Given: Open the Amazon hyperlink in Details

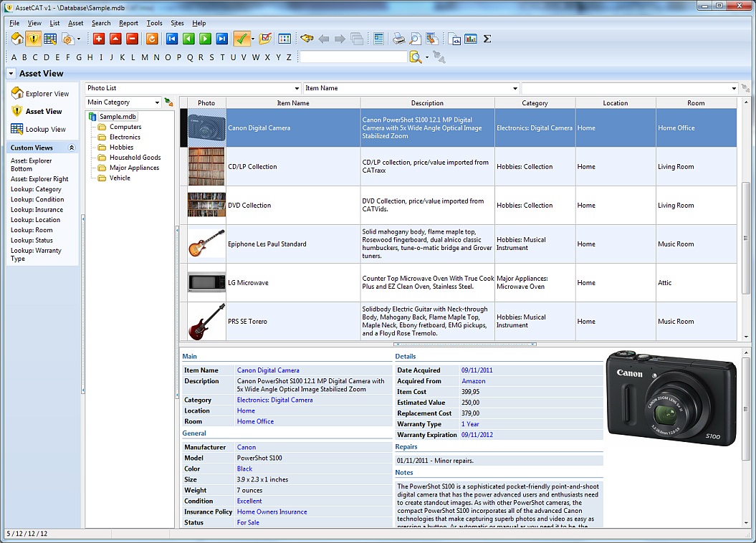Looking at the screenshot, I should 475,381.
